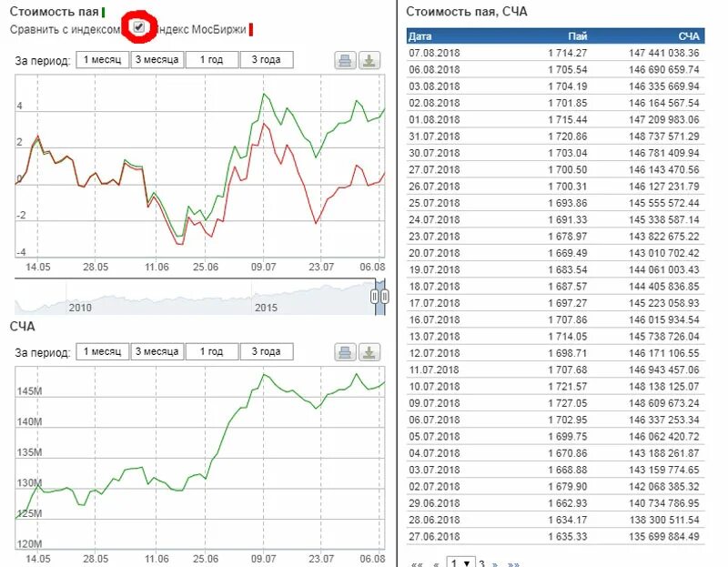Screen dimensions: 728x567
Task: Select unit price 1 715.44
Action: tap(567, 120)
